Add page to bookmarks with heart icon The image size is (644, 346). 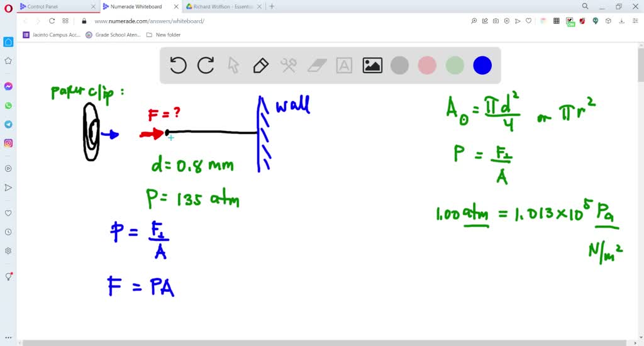pyautogui.click(x=528, y=21)
